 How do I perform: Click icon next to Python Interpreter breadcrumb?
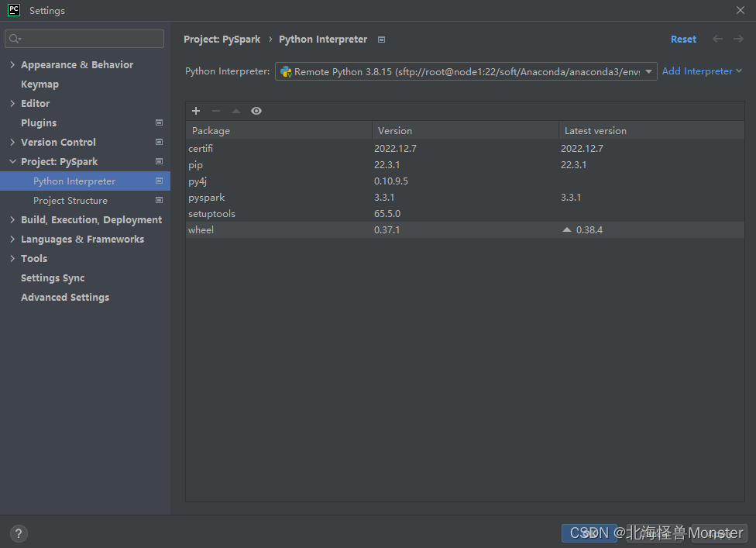(x=381, y=40)
